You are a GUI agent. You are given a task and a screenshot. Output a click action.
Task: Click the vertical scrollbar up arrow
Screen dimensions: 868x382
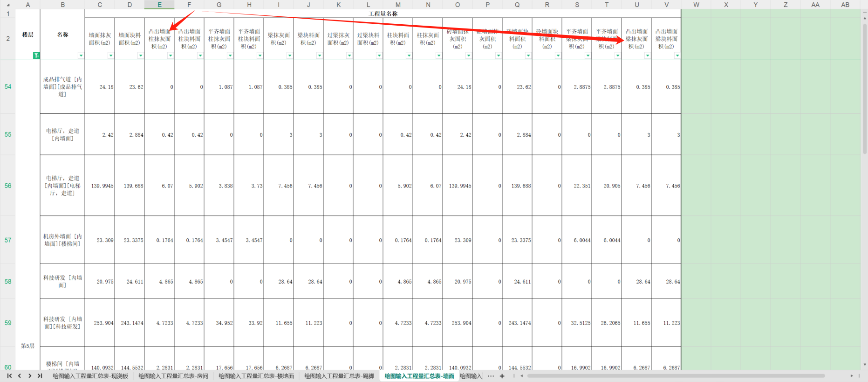[865, 18]
